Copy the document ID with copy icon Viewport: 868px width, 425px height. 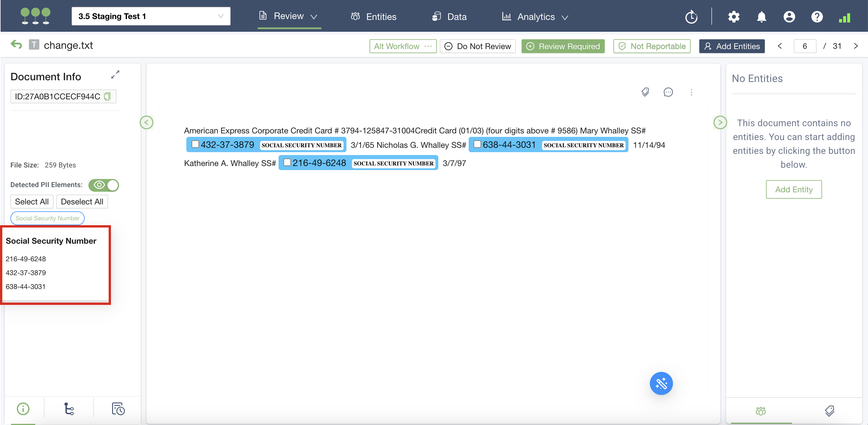click(x=107, y=97)
